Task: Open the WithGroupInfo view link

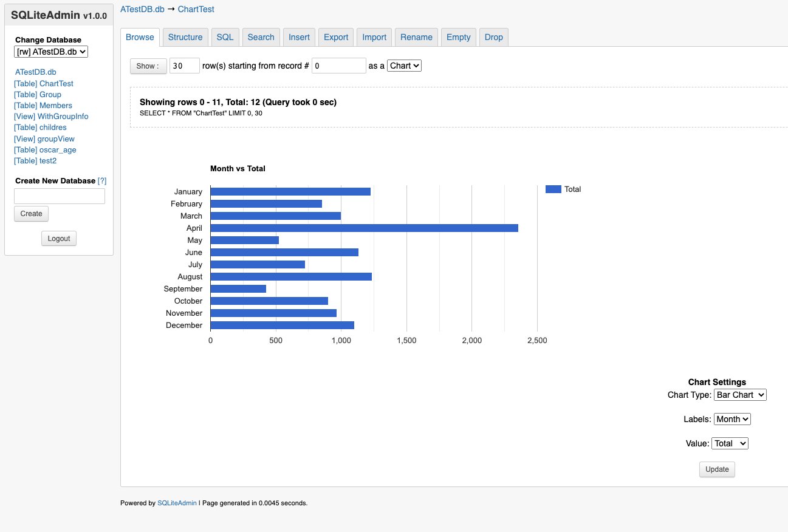Action: tap(51, 117)
